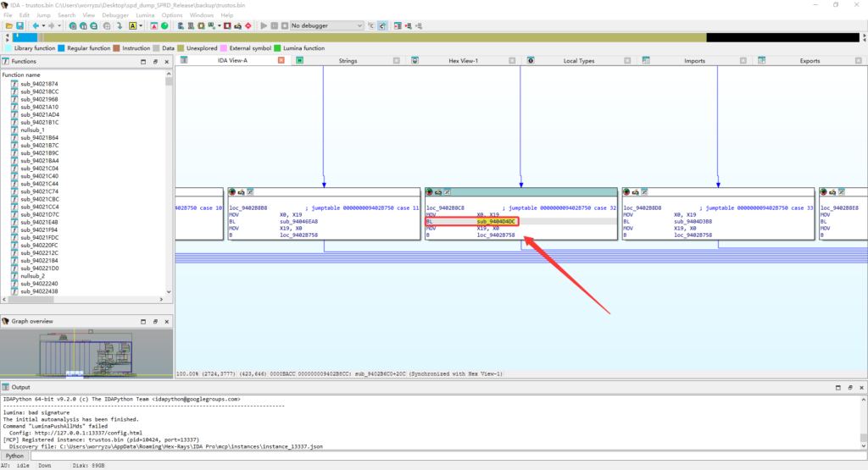The width and height of the screenshot is (868, 470).
Task: Click the green down-arrow jump icon
Action: point(120,26)
